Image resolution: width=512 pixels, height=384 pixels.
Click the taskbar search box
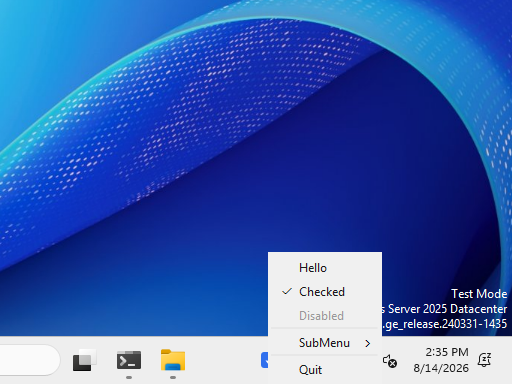click(x=29, y=360)
